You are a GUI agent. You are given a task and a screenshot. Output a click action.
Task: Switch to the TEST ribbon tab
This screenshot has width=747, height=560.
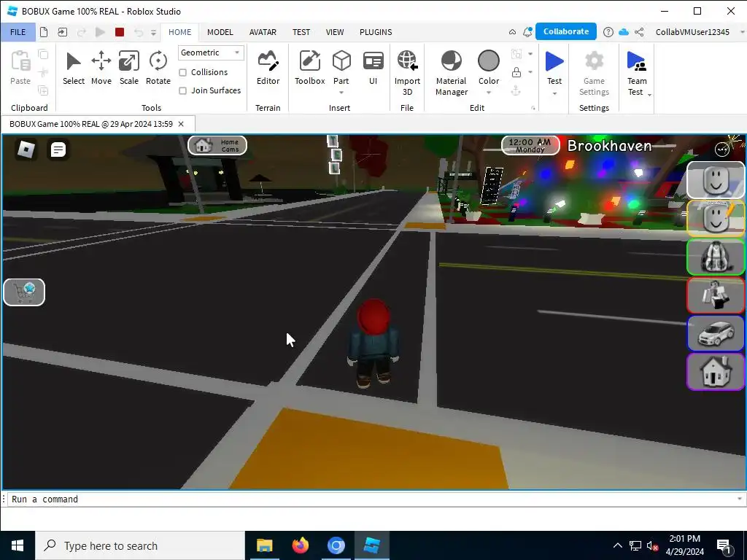[x=301, y=32]
